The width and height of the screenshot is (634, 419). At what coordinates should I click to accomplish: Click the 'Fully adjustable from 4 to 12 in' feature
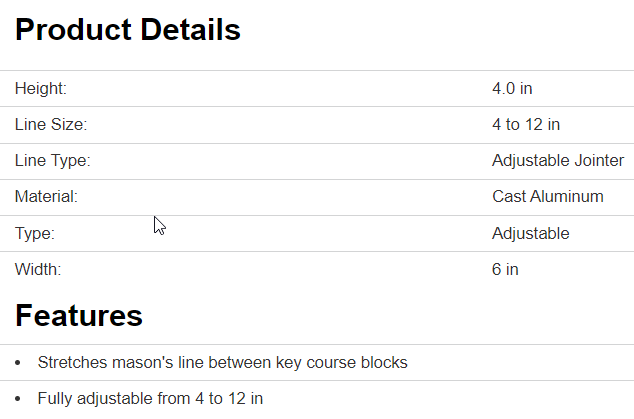[x=150, y=398]
